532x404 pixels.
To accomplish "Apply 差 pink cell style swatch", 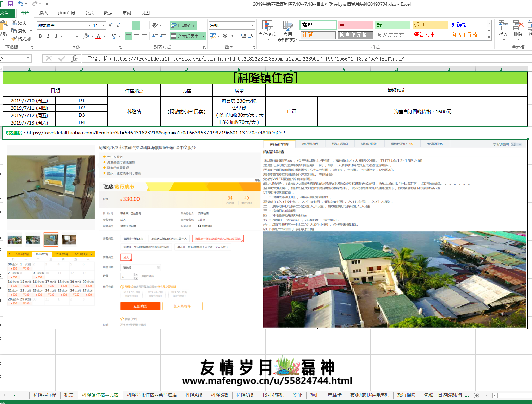I will tap(355, 25).
